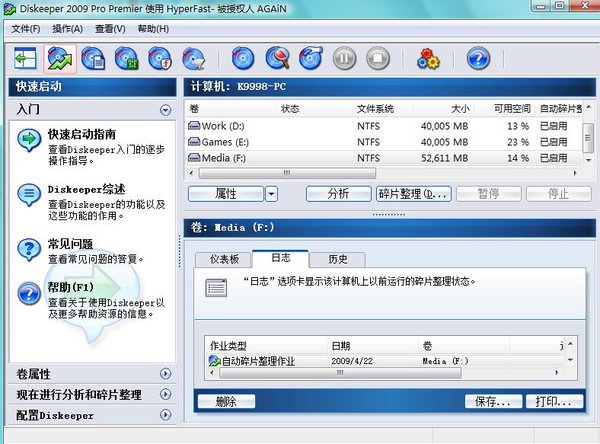Click the 暂停 button

(489, 194)
